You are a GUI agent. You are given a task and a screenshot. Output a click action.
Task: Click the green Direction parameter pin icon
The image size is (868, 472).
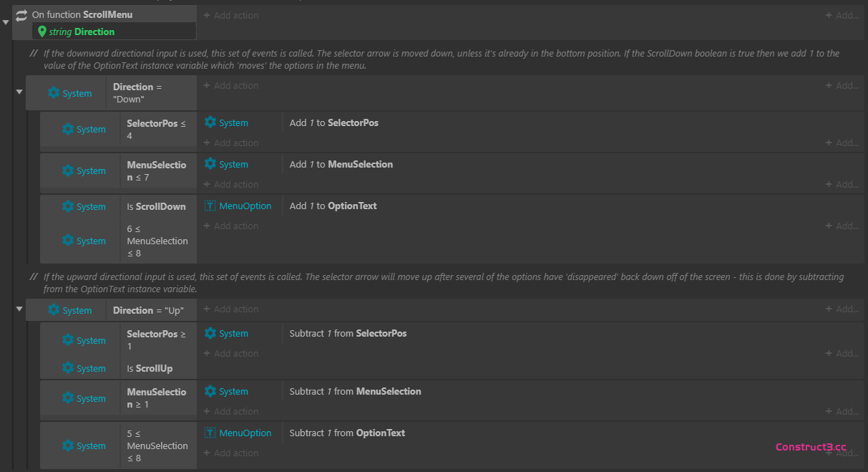click(x=42, y=32)
